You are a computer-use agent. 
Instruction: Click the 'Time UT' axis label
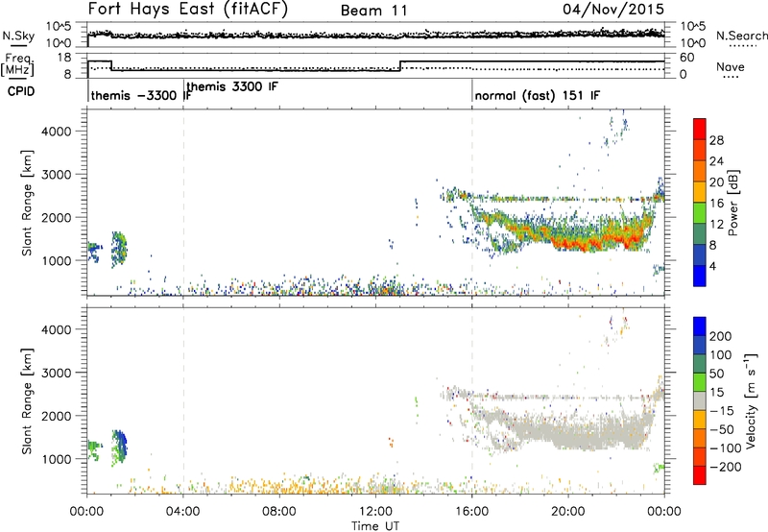(375, 525)
